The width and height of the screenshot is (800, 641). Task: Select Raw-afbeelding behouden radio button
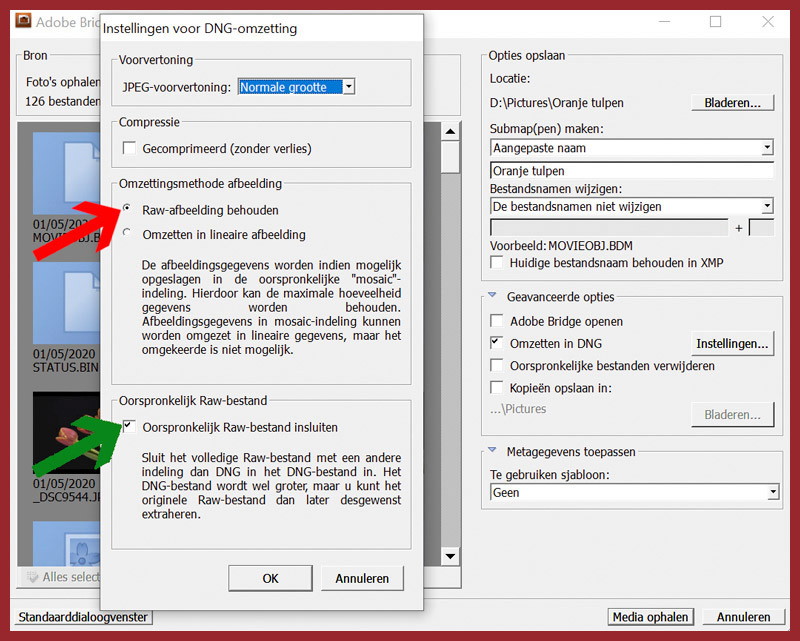[x=127, y=208]
